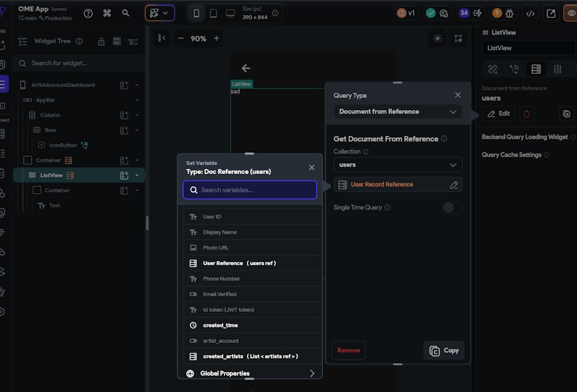
Task: Click the Remove button
Action: tap(349, 350)
